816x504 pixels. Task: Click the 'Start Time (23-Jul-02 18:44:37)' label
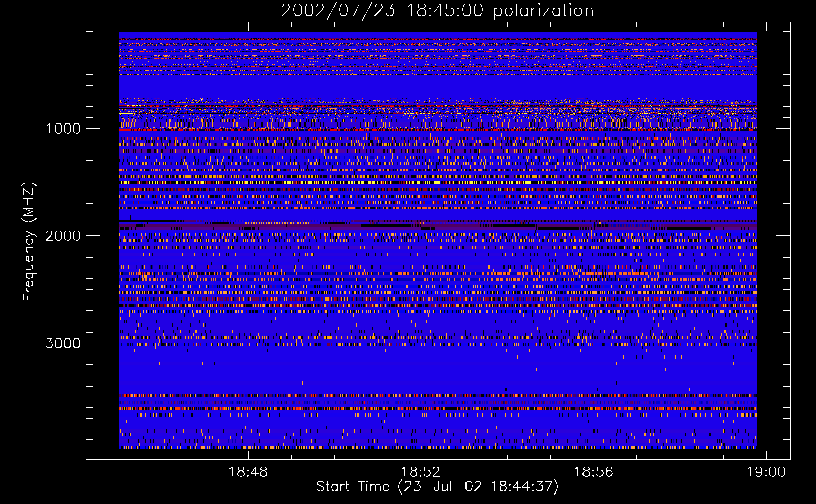point(437,487)
